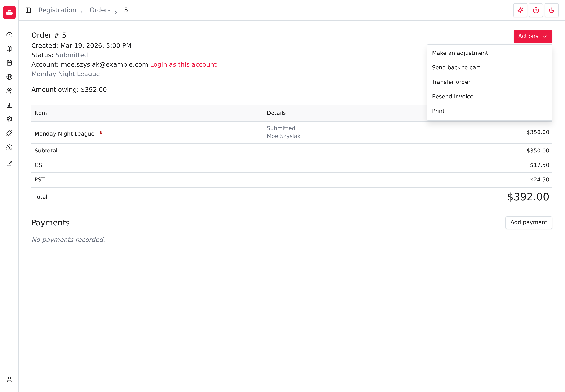This screenshot has width=565, height=392.
Task: Click the Submitted status text
Action: pos(72,55)
